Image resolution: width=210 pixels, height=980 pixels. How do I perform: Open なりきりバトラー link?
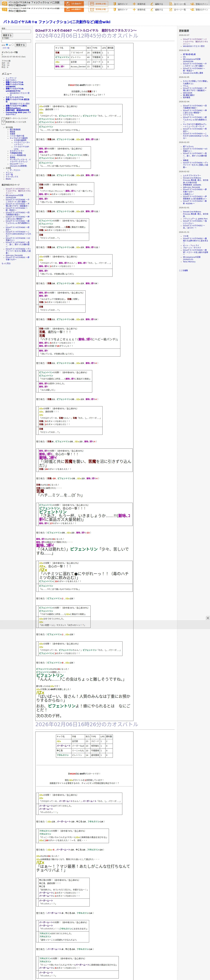tap(17, 151)
